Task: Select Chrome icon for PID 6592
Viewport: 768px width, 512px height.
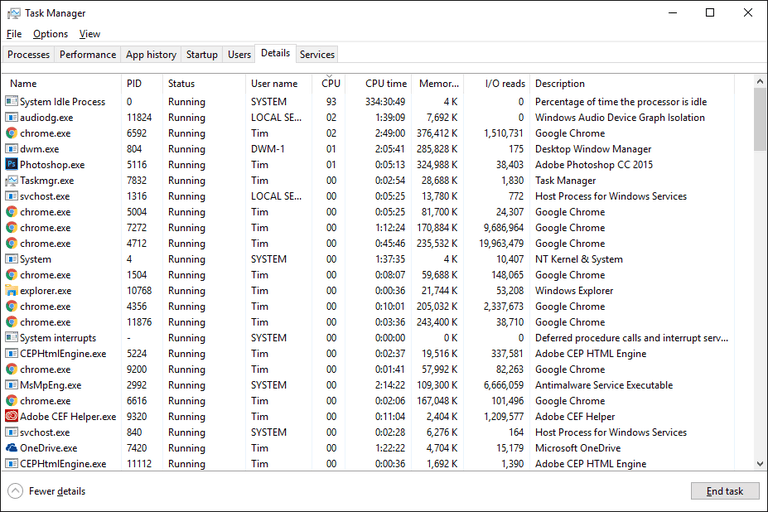Action: (11, 133)
